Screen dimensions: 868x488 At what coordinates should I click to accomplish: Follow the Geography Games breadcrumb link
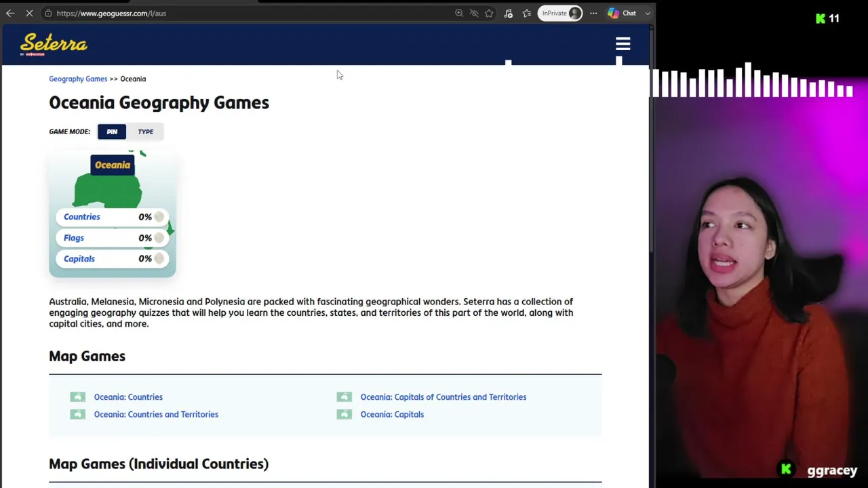click(78, 79)
